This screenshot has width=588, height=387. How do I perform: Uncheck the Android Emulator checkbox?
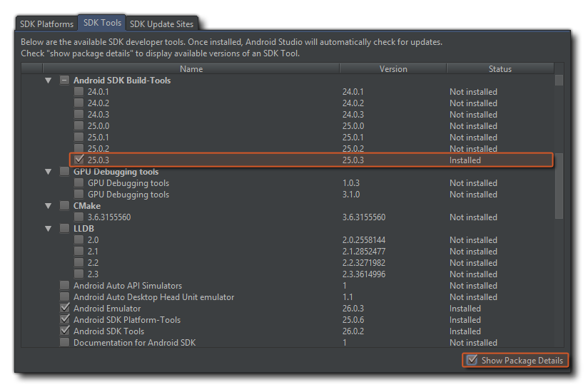[x=65, y=309]
